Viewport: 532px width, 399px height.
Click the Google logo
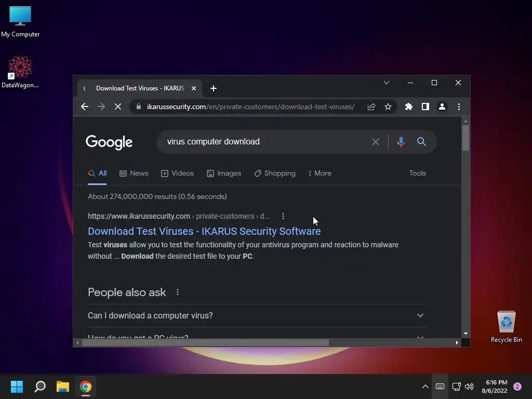click(x=109, y=142)
